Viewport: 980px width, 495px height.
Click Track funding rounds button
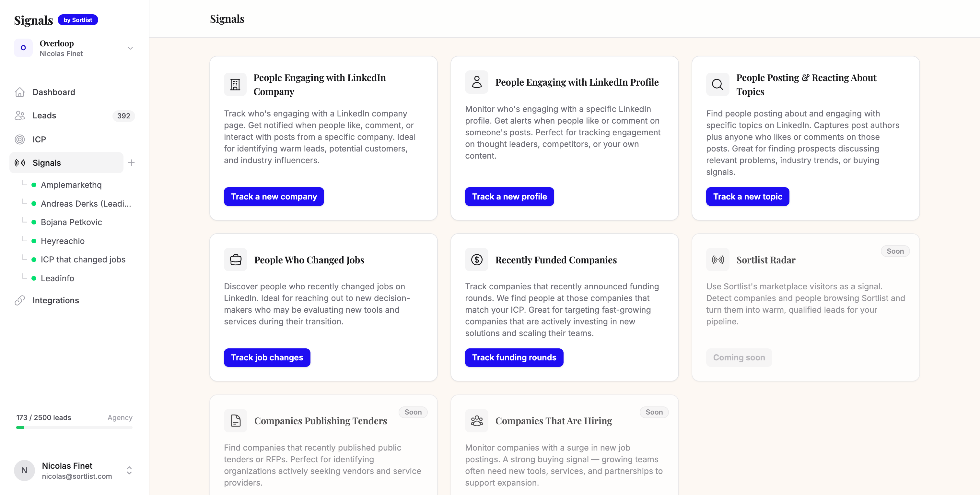pos(514,357)
